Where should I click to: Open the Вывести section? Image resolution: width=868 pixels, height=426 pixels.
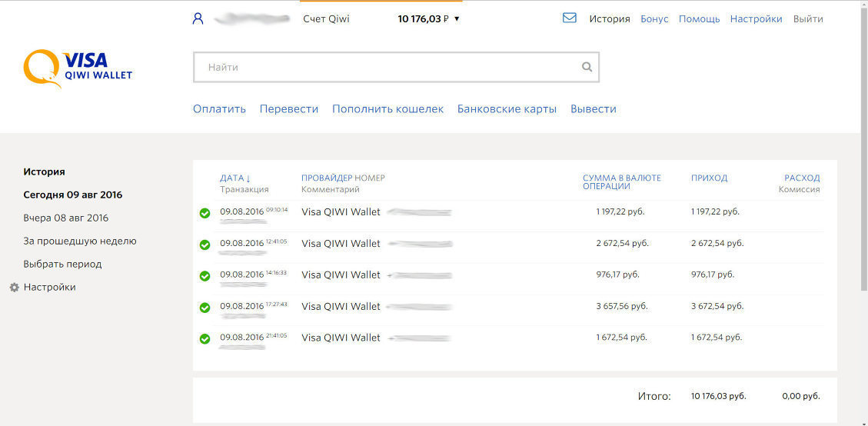coord(594,109)
